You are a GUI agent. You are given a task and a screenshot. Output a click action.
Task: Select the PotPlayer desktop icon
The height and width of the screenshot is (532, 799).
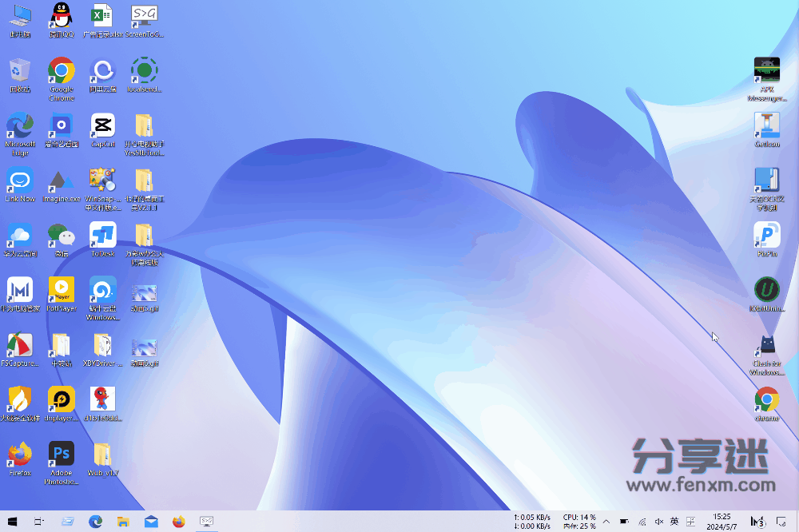[x=62, y=289]
